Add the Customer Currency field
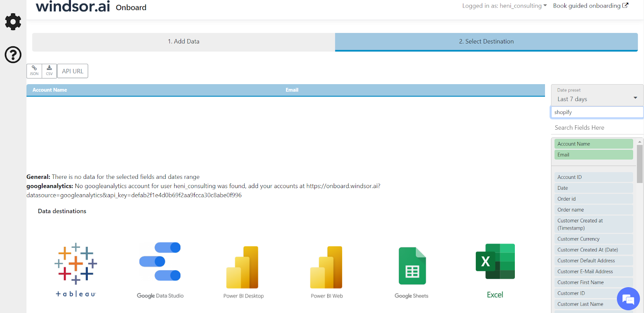Viewport: 644px width, 313px height. (593, 239)
